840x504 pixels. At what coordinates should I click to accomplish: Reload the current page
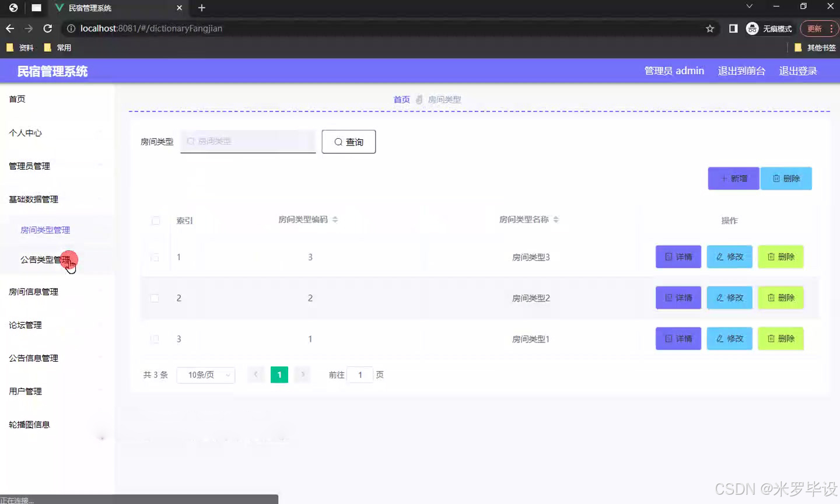[x=48, y=29]
